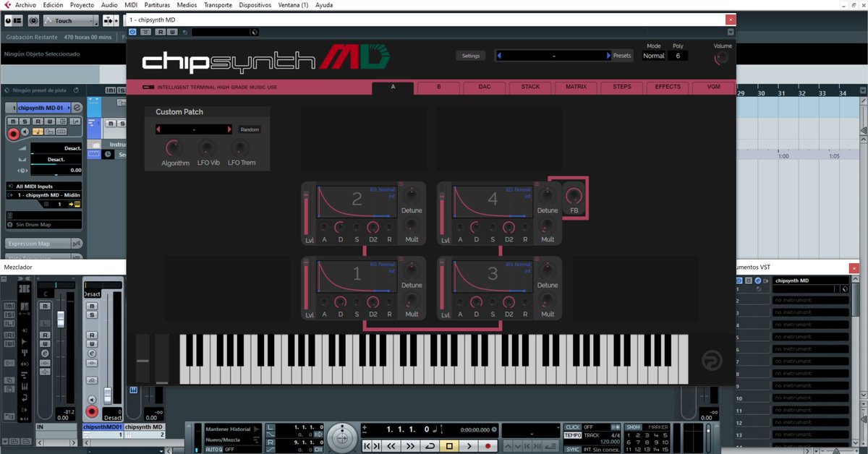Click Random in Custom Patch
The image size is (868, 454).
(250, 129)
